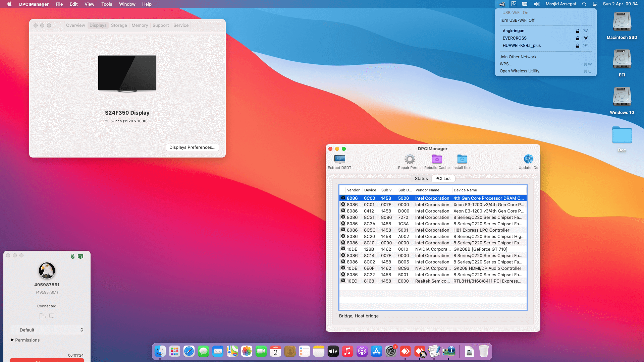Open the App Store from the Dock
This screenshot has width=644, height=362.
click(x=376, y=351)
